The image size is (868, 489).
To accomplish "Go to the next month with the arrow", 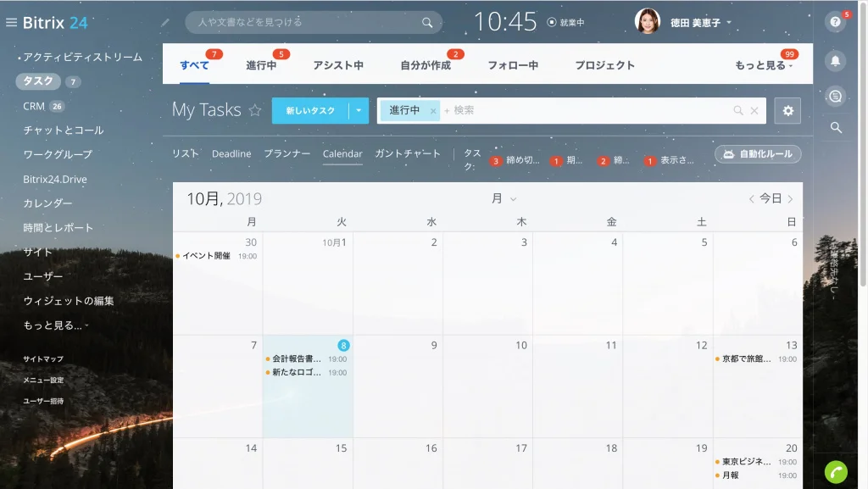I will pos(790,199).
